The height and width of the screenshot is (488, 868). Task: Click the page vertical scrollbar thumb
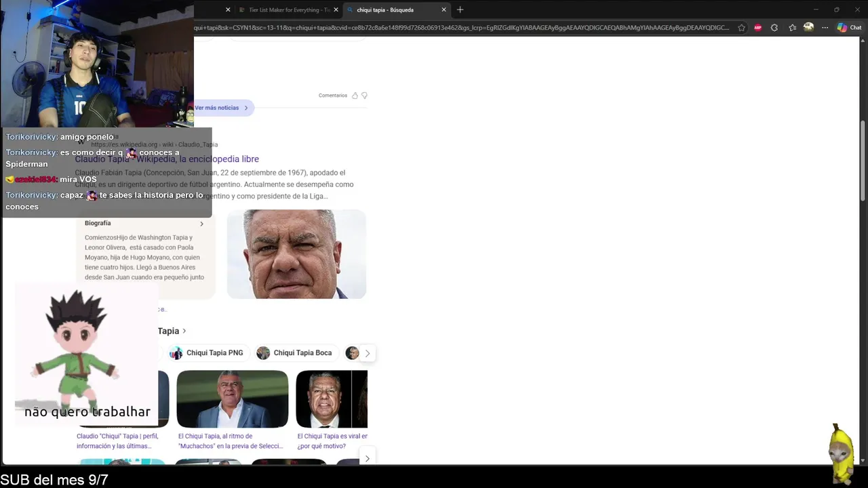point(863,161)
